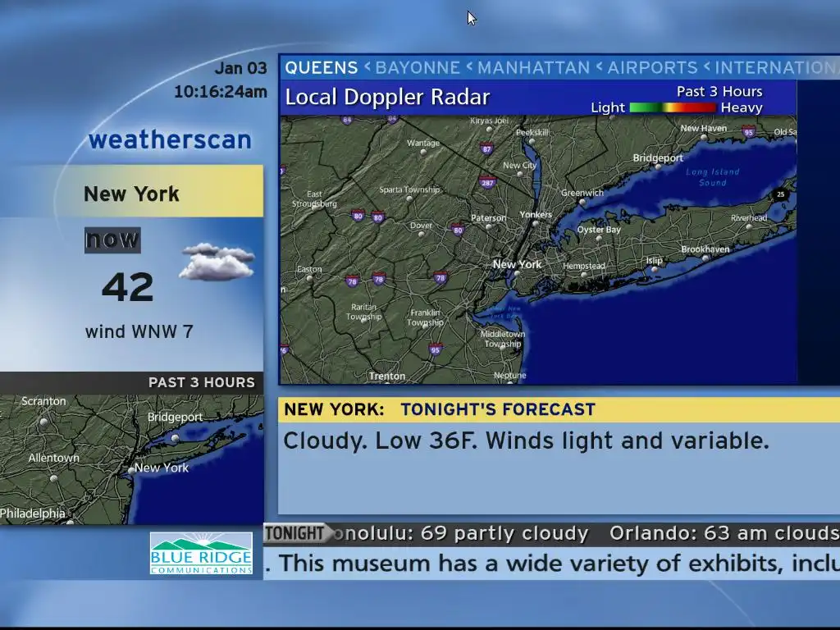Click 'New York' city on Doppler map
The image size is (840, 630).
tap(517, 264)
